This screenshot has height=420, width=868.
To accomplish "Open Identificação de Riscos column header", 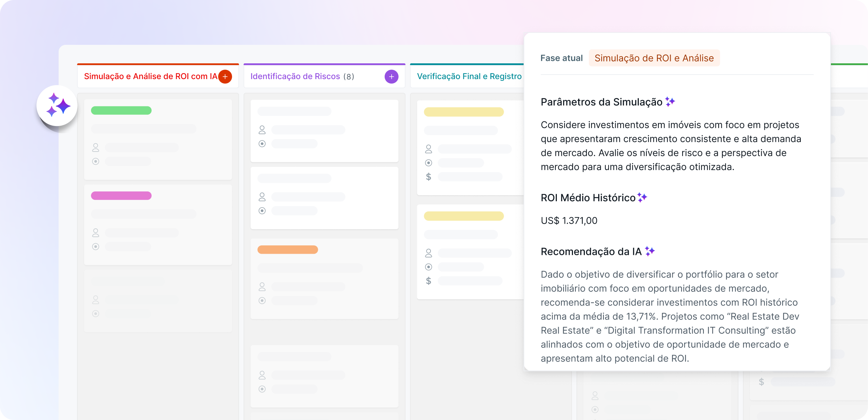I will [x=295, y=76].
